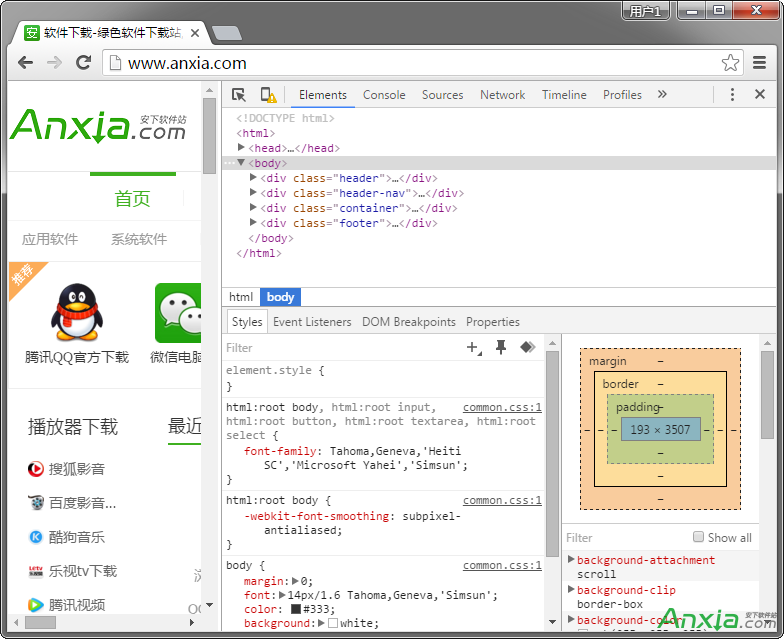Open the Timeline tab
The width and height of the screenshot is (784, 639).
[x=564, y=94]
